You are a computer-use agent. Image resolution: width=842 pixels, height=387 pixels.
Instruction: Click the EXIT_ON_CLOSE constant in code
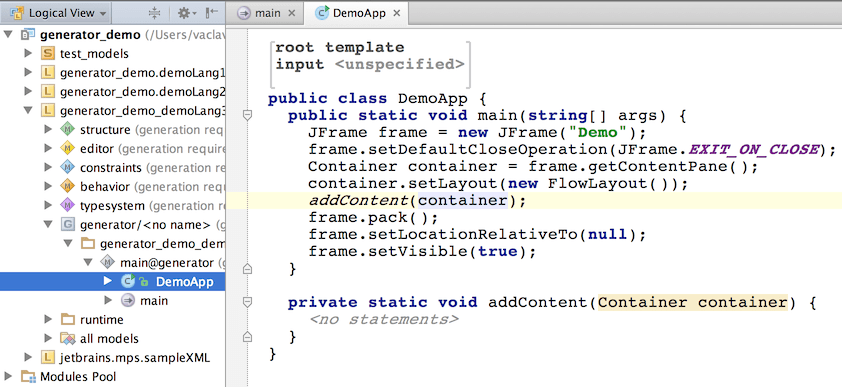click(x=754, y=149)
